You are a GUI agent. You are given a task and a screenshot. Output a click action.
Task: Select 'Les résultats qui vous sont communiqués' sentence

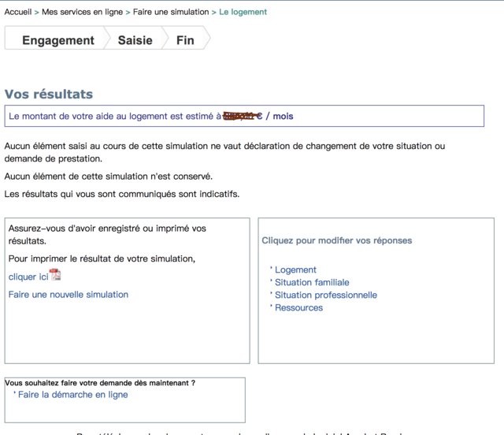pos(122,194)
